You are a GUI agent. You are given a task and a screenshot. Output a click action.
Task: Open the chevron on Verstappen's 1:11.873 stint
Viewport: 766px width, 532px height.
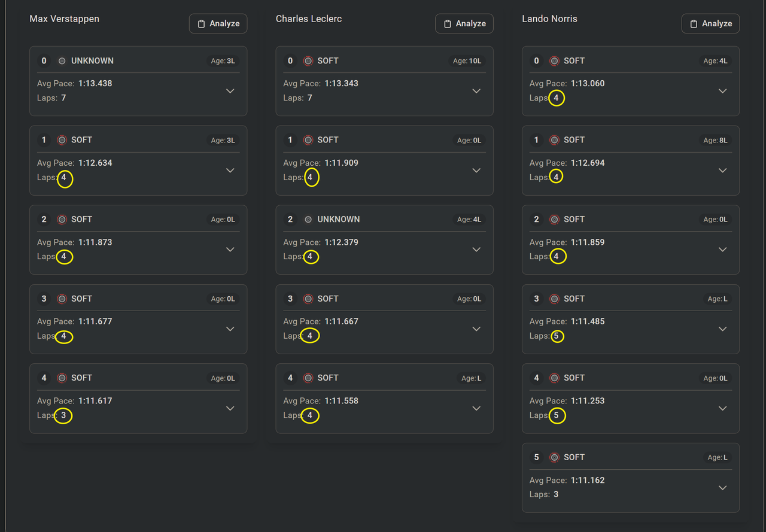click(x=230, y=250)
